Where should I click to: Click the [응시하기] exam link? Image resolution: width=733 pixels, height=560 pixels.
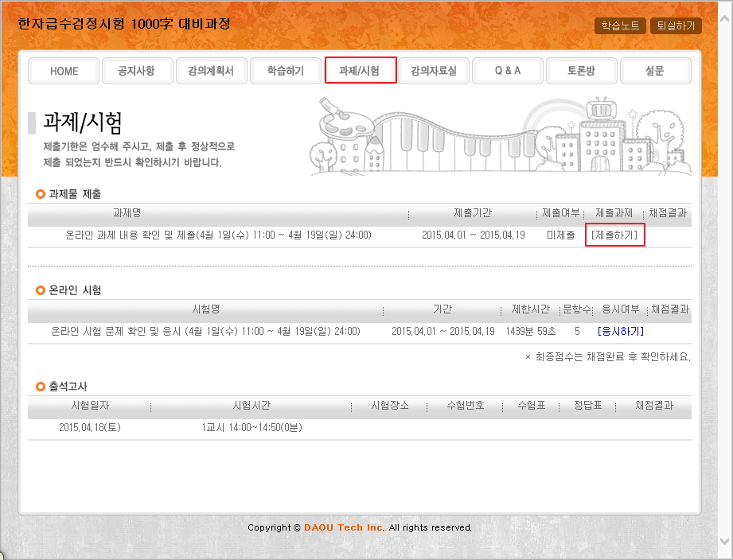[x=620, y=332]
